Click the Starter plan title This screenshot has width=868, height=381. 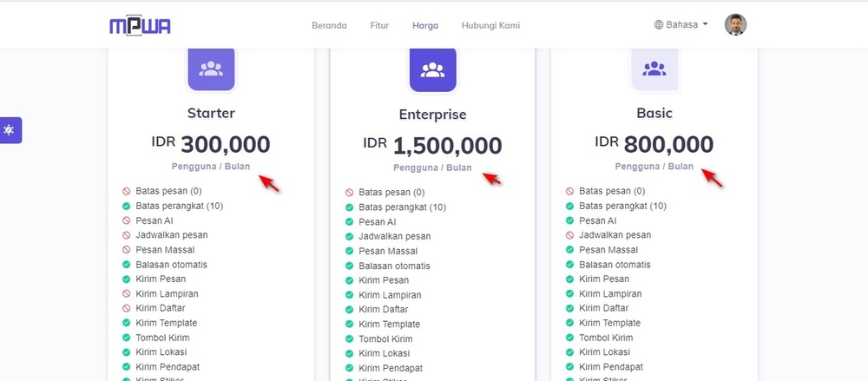click(211, 113)
